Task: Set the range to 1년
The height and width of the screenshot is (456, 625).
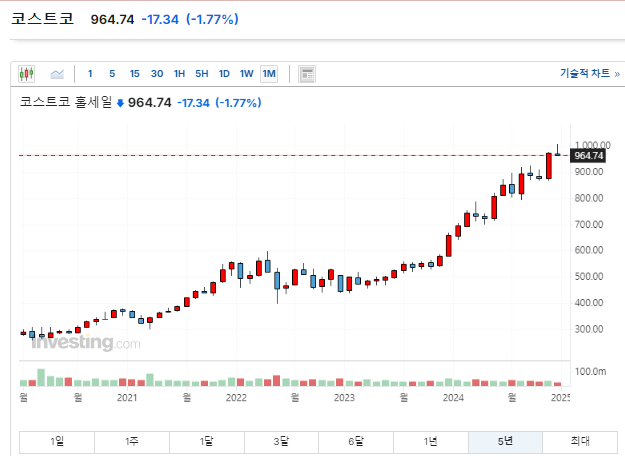Action: point(430,441)
